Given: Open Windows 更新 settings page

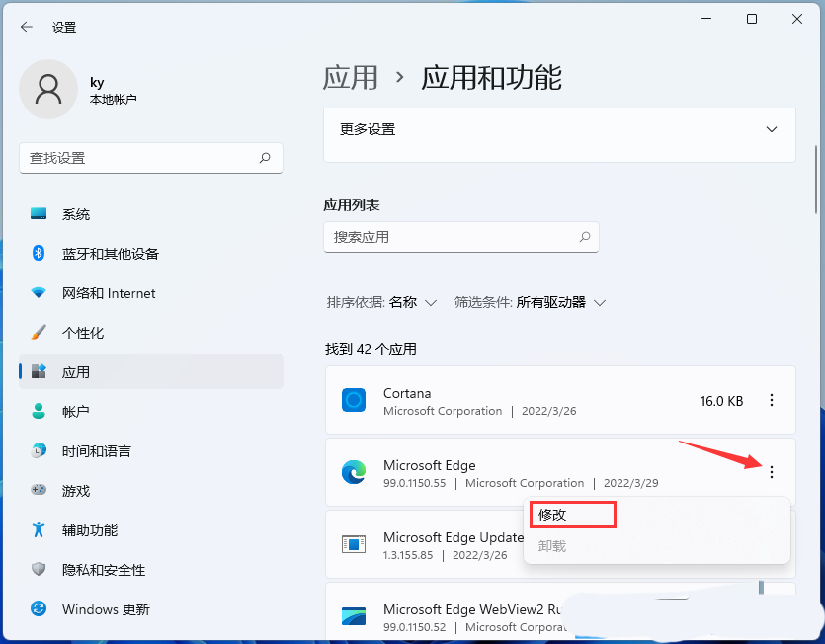Looking at the screenshot, I should [106, 609].
